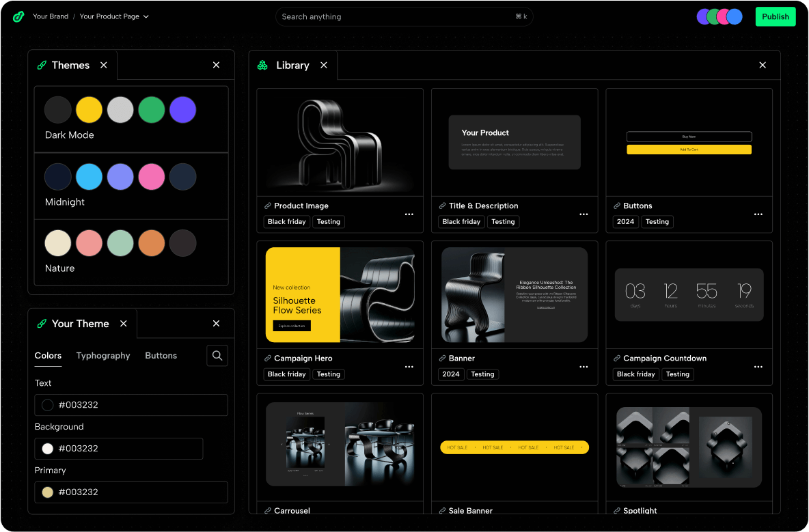Click the Publish button
The width and height of the screenshot is (809, 532).
click(775, 16)
